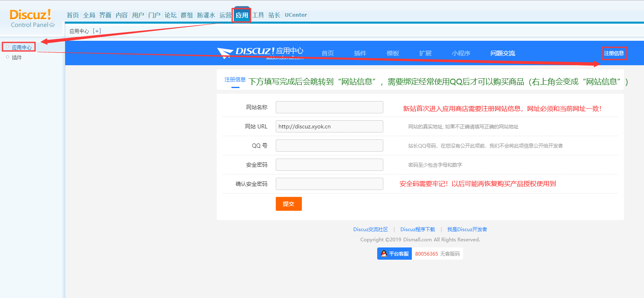Open the 工具 admin menu

click(258, 15)
